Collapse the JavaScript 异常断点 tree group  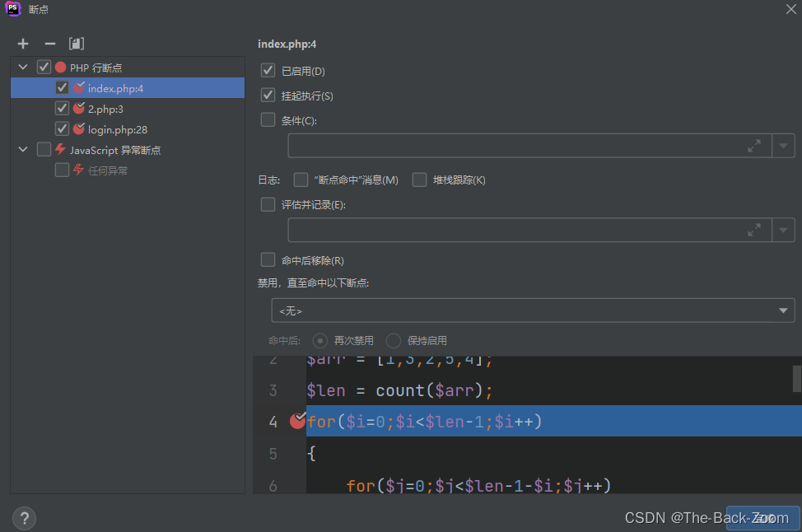(23, 149)
